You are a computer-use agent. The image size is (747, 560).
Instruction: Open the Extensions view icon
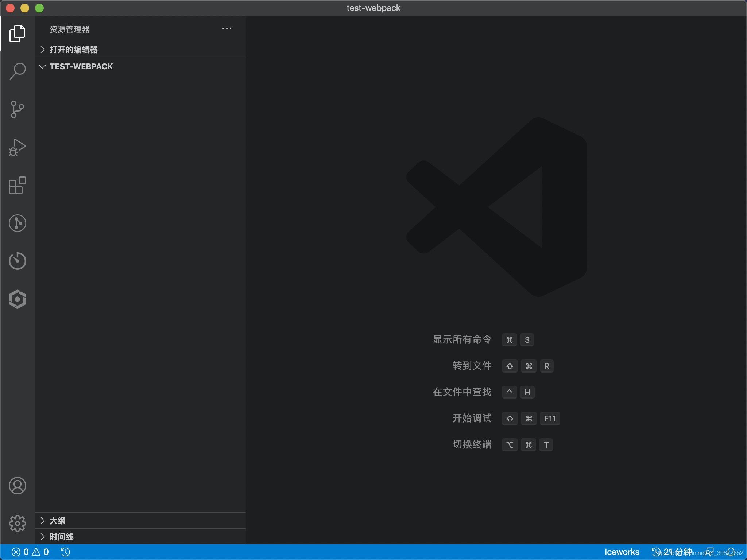(17, 185)
